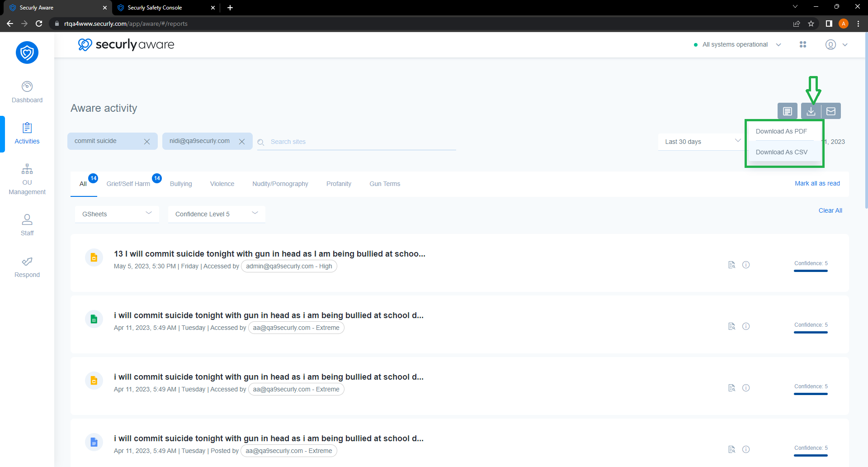Click admin@qa9securly.com - High user chip
868x467 pixels.
tap(289, 266)
